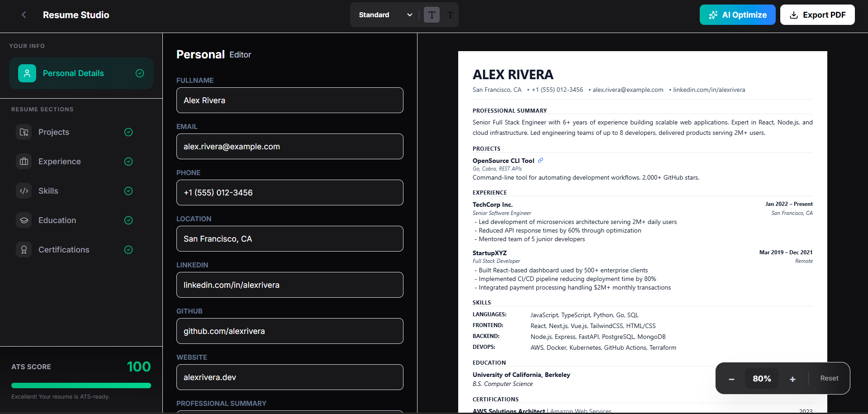The height and width of the screenshot is (414, 868).
Task: Click StartupXYZ entry in the preview
Action: pyautogui.click(x=489, y=253)
